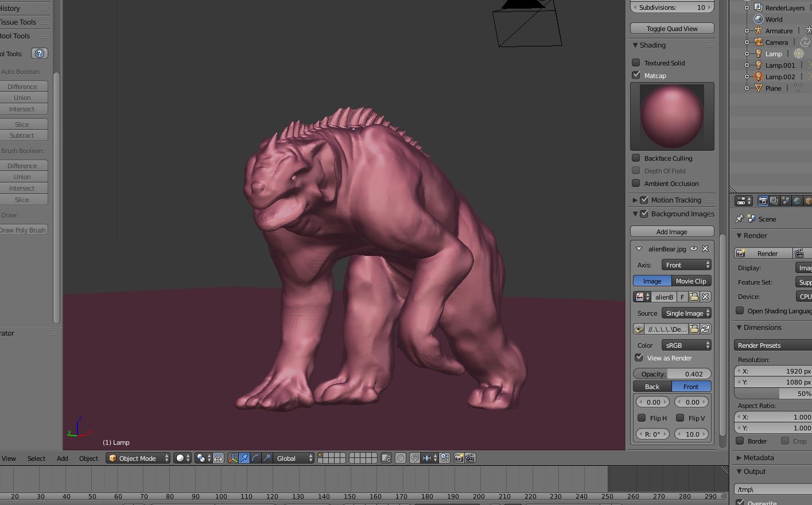Click the Render button
Screen dimensions: 812x505
tap(763, 253)
